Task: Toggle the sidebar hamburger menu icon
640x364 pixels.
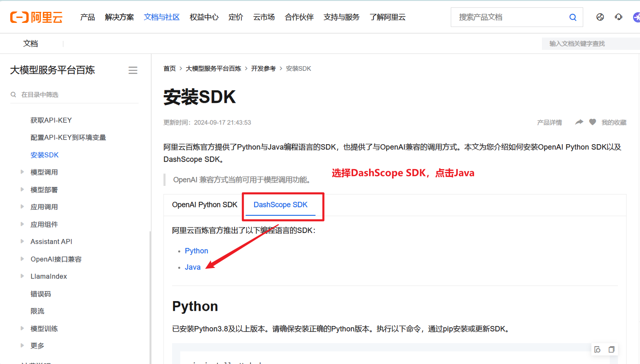Action: click(133, 70)
